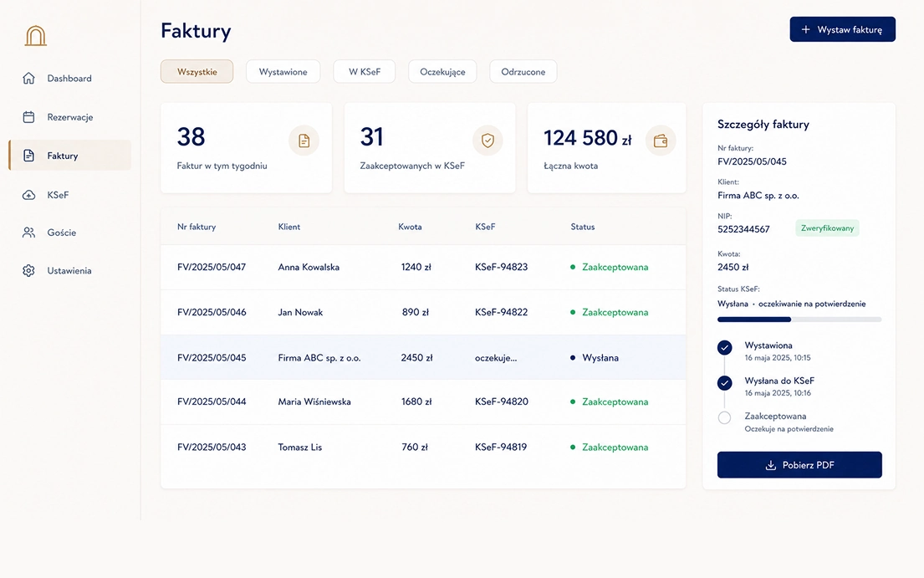This screenshot has height=578, width=924.
Task: Click the Kwota column header
Action: click(x=410, y=227)
